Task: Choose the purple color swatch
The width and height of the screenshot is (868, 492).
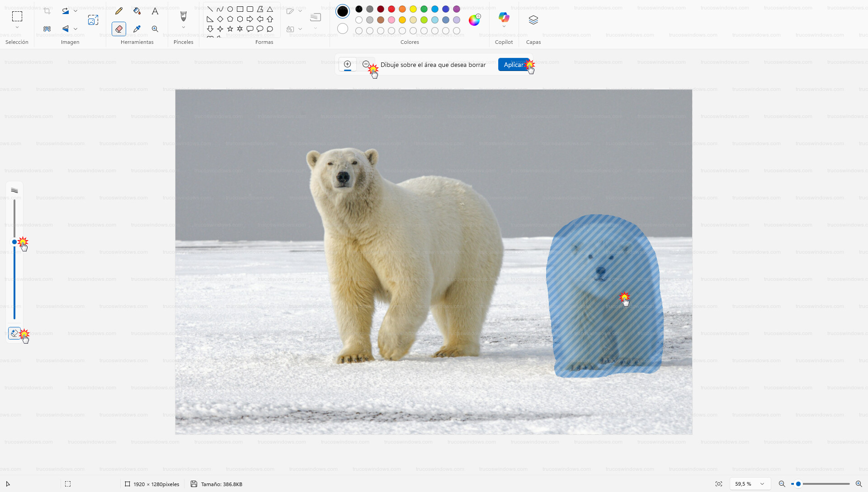Action: click(x=457, y=9)
